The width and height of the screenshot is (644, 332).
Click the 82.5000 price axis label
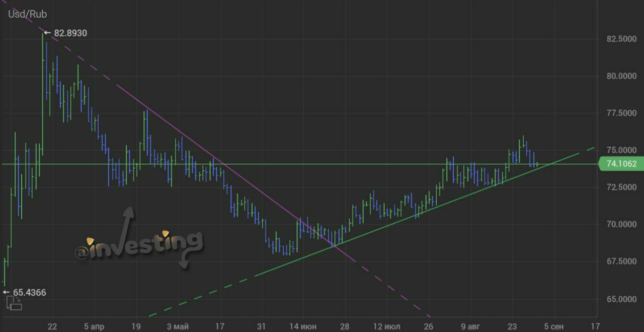coord(622,39)
